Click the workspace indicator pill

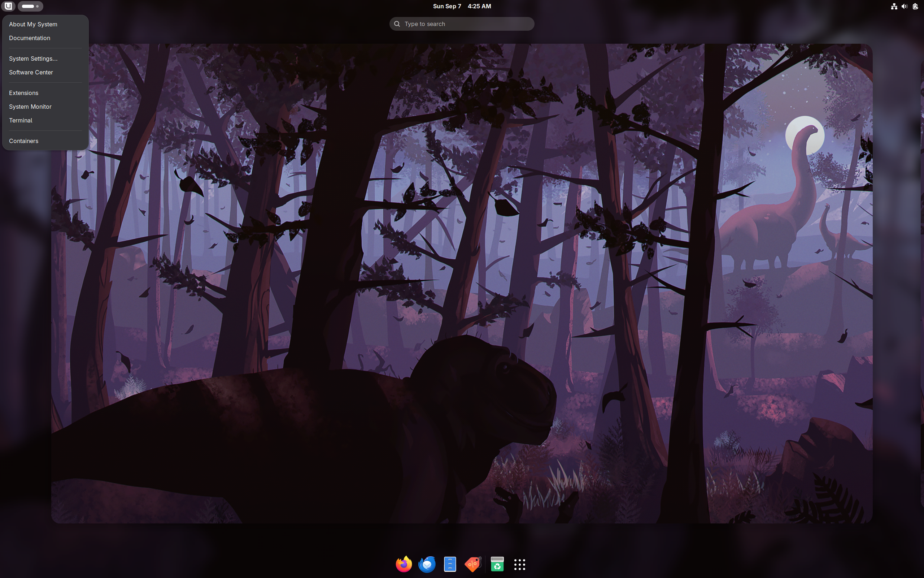tap(30, 6)
